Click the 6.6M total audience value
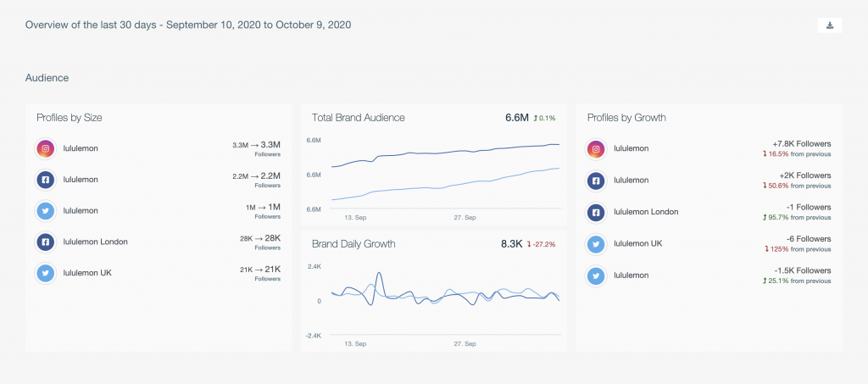 click(x=516, y=118)
